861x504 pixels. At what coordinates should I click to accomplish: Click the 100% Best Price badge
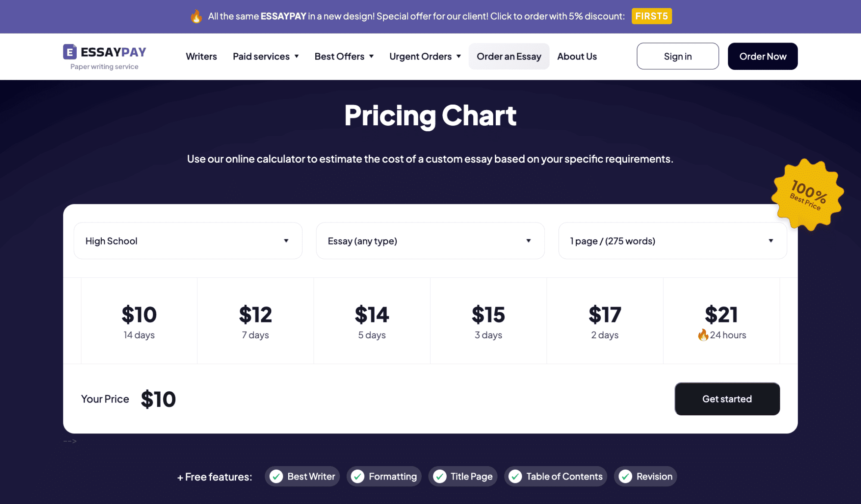pos(807,195)
